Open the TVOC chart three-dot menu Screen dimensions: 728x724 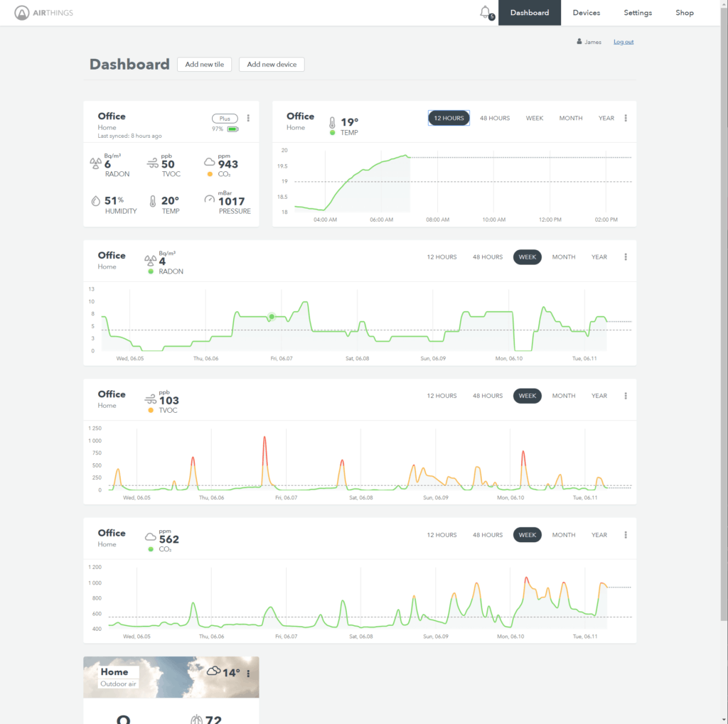[626, 396]
